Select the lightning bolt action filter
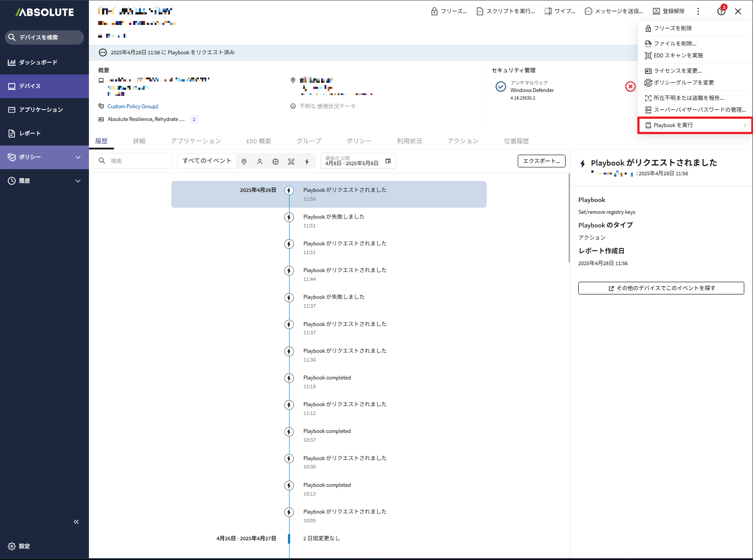This screenshot has width=753, height=560. [x=307, y=162]
